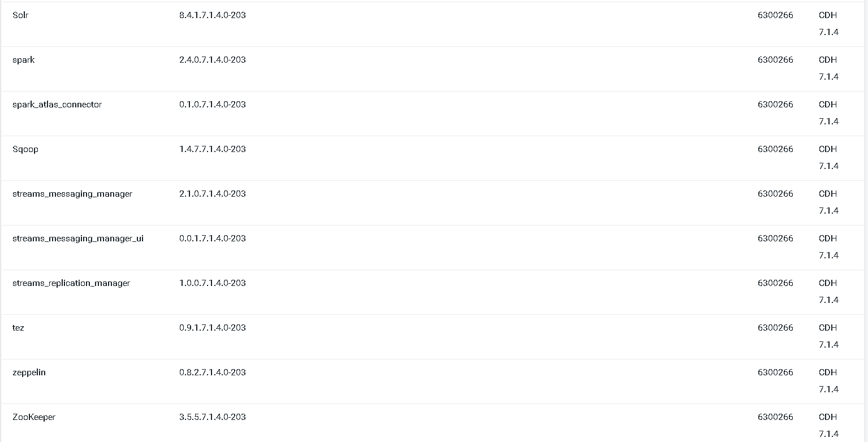Select ZooKeeper version 3.5.5.7.1.4.0-203
Viewport: 868px width, 442px height.
pyautogui.click(x=213, y=417)
